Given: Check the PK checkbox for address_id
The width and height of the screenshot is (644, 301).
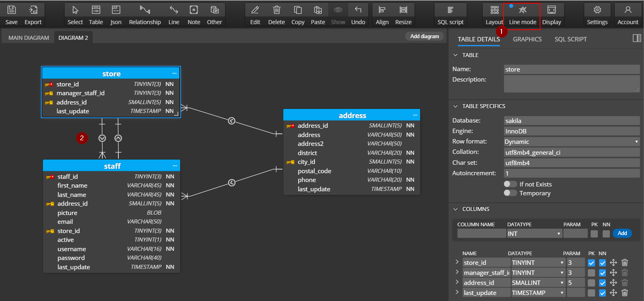Looking at the screenshot, I should 591,283.
